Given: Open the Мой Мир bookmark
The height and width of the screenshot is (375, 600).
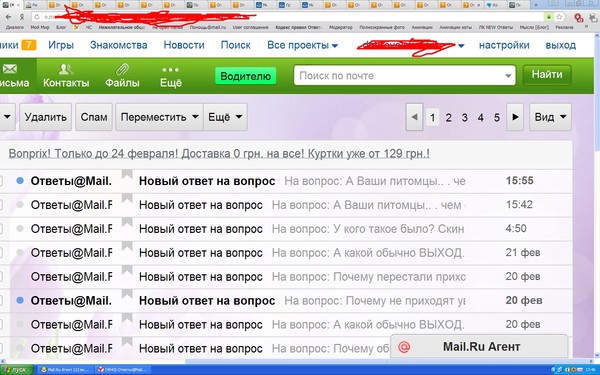Looking at the screenshot, I should [40, 27].
